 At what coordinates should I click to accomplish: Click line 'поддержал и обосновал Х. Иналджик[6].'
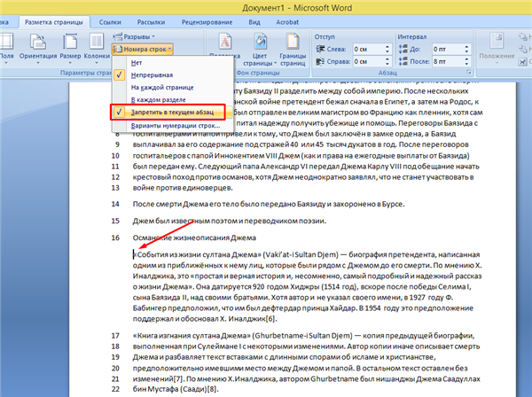pos(205,319)
